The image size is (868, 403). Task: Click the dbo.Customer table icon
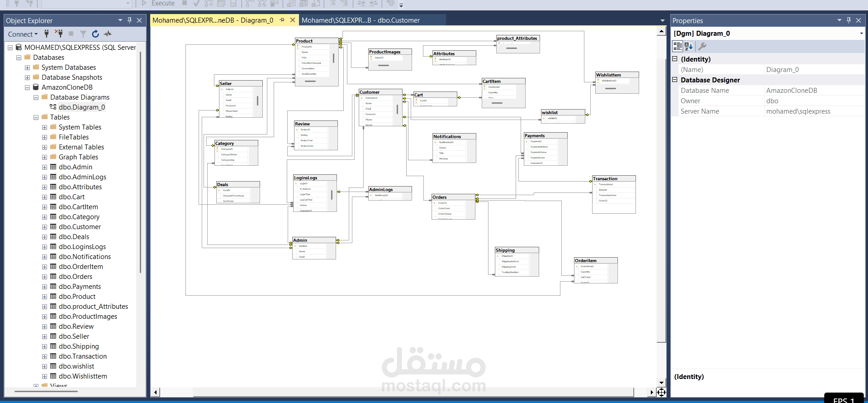tap(53, 226)
